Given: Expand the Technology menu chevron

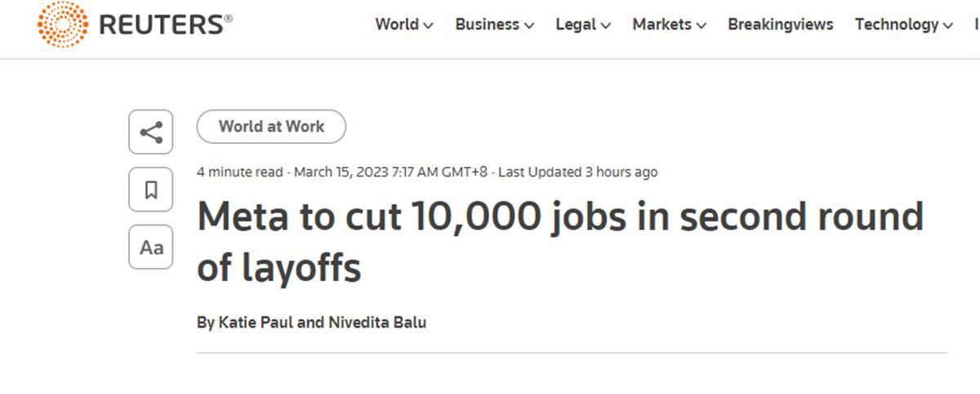Looking at the screenshot, I should pyautogui.click(x=948, y=25).
